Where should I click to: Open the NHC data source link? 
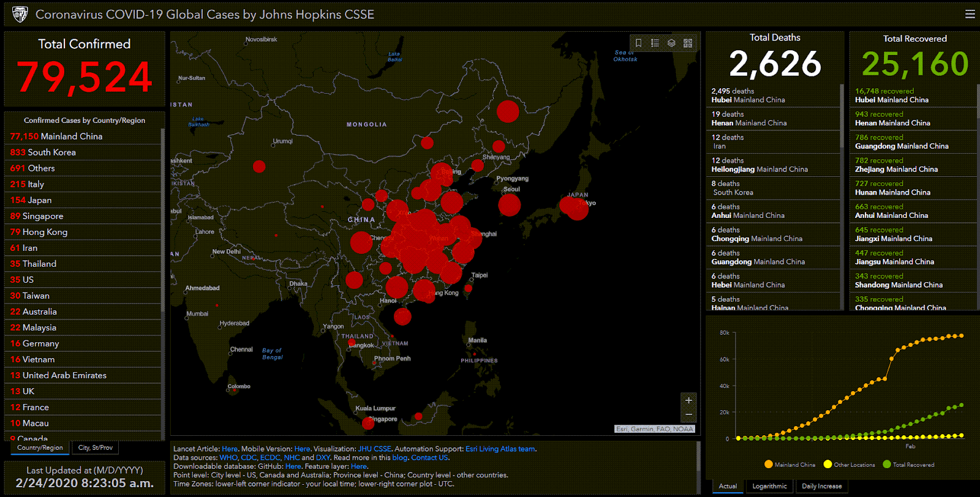point(292,458)
